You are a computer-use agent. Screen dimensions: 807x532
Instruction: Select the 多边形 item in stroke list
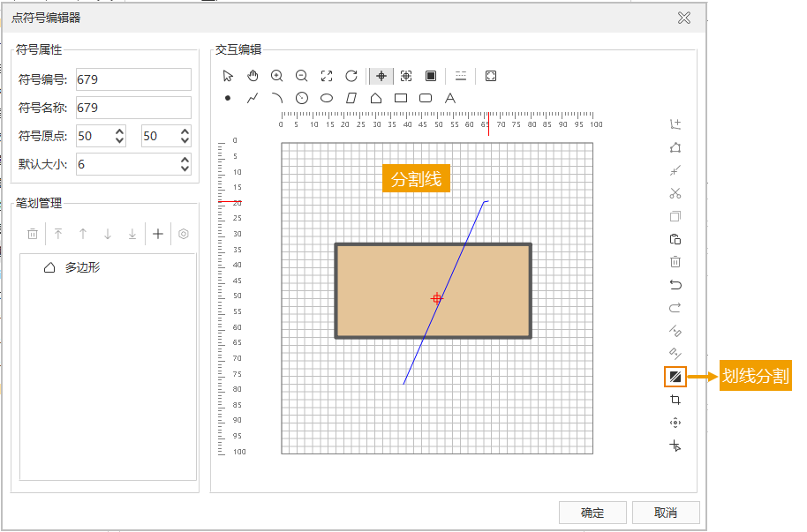[82, 267]
